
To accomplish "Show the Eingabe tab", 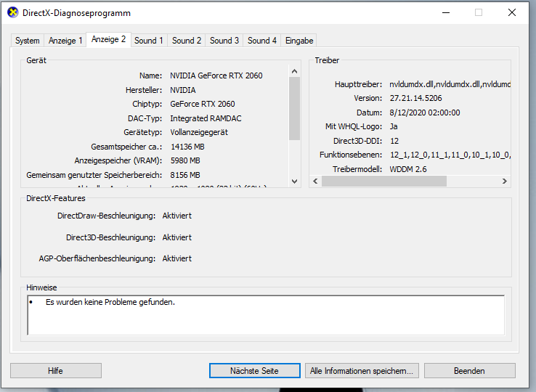I will (x=299, y=41).
